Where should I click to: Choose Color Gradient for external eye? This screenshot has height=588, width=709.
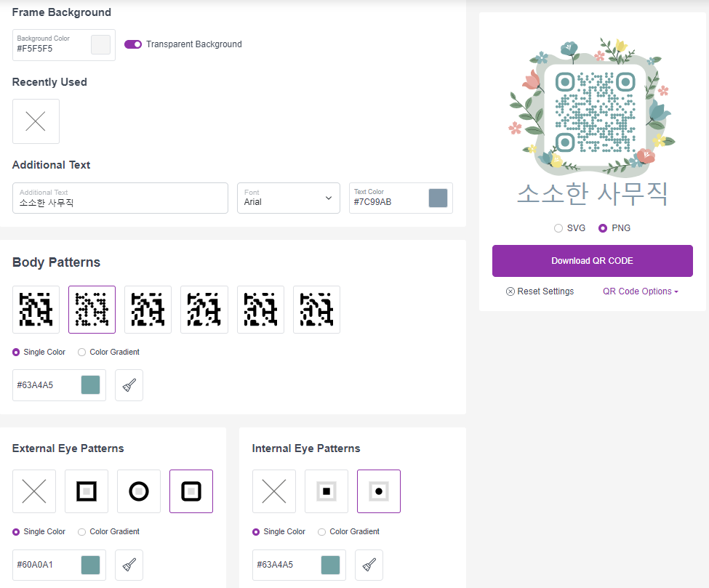pyautogui.click(x=82, y=532)
